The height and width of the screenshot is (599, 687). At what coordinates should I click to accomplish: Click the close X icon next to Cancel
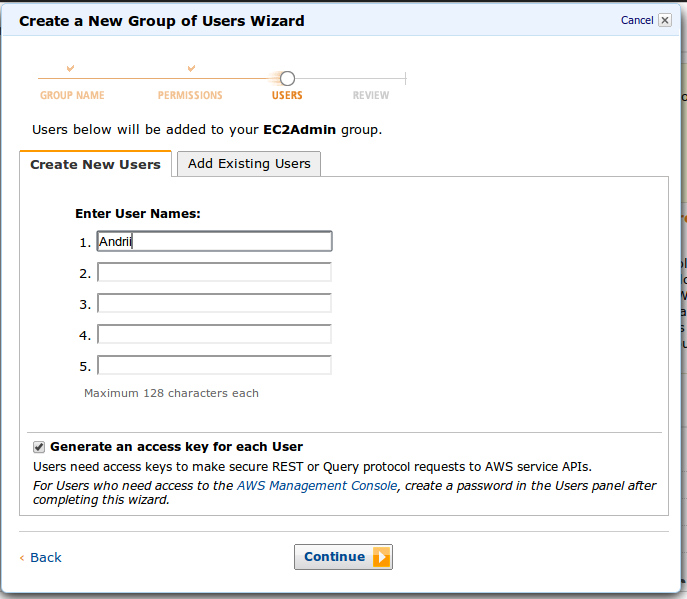pyautogui.click(x=665, y=20)
